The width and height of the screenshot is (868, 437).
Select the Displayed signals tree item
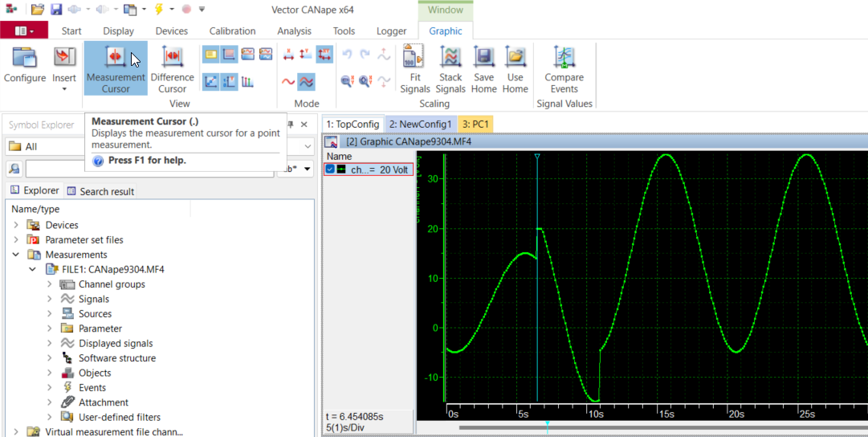click(116, 343)
